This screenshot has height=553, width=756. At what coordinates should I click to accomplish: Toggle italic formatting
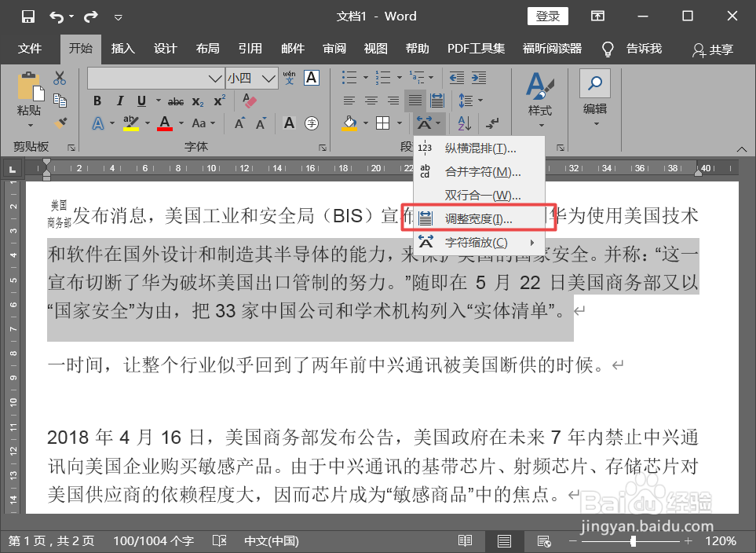[x=120, y=101]
